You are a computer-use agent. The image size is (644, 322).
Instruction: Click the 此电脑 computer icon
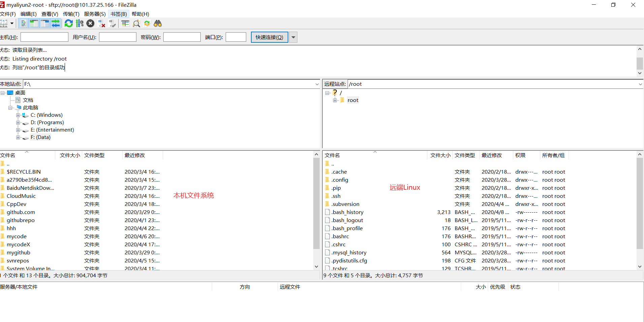point(19,107)
